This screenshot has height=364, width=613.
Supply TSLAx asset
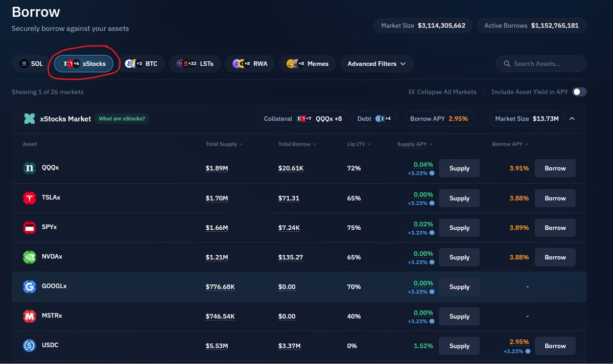click(459, 198)
